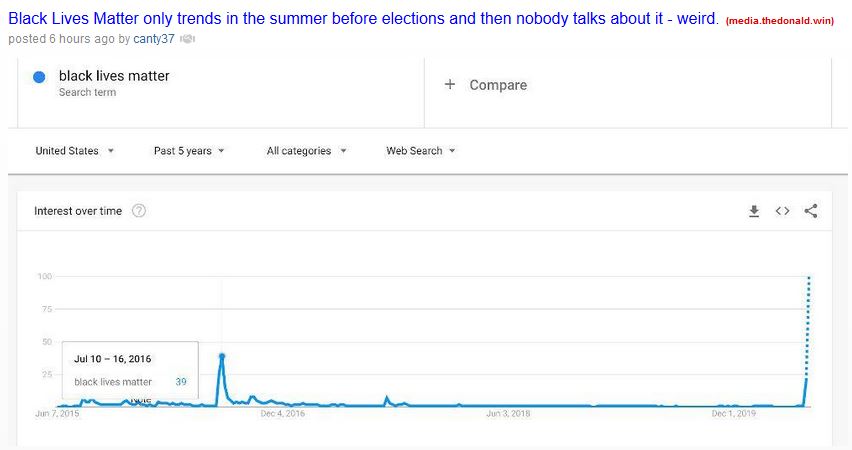Change the Web Search type dropdown
Screen dimensions: 852x450
coord(421,151)
